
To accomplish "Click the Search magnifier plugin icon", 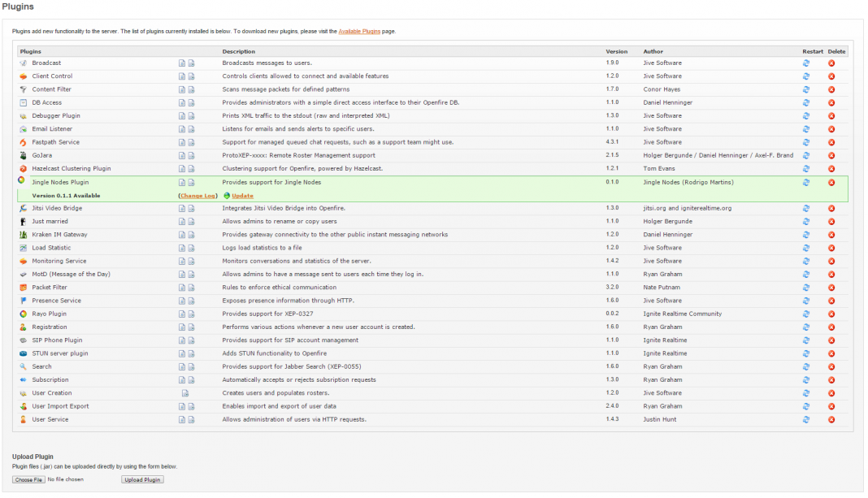I will click(23, 367).
